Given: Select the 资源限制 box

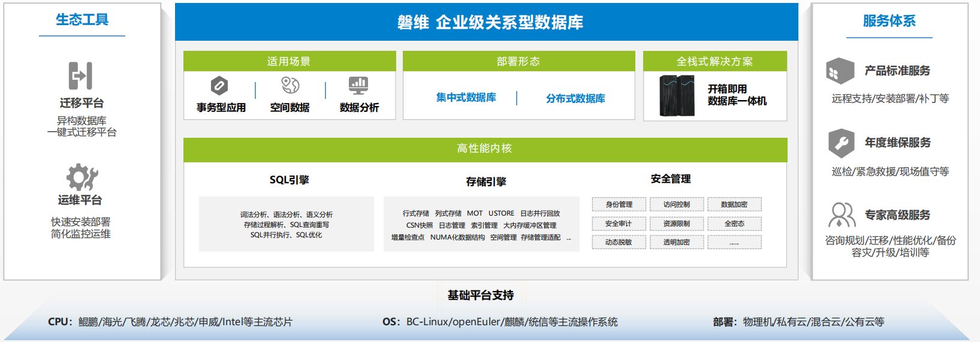Looking at the screenshot, I should pos(677,223).
